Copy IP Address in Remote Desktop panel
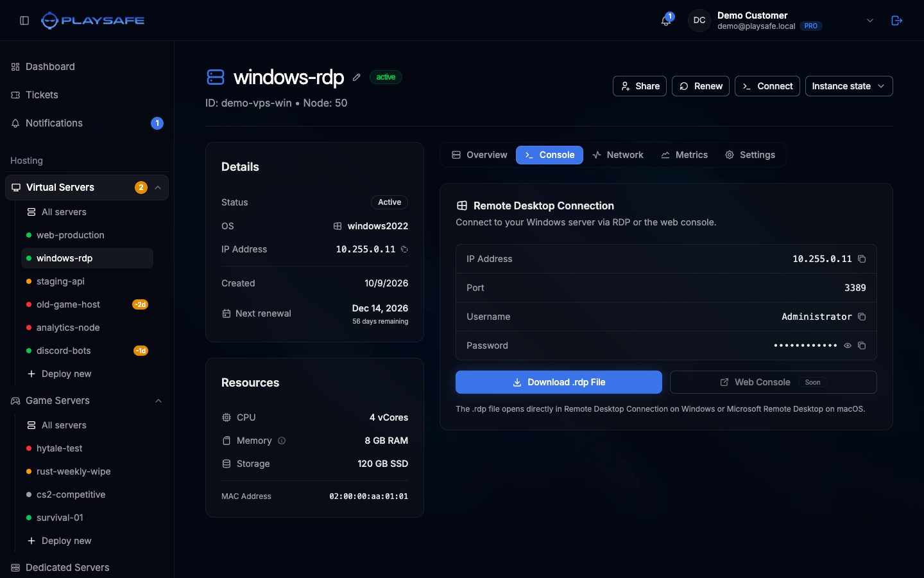The width and height of the screenshot is (924, 578). click(x=862, y=259)
